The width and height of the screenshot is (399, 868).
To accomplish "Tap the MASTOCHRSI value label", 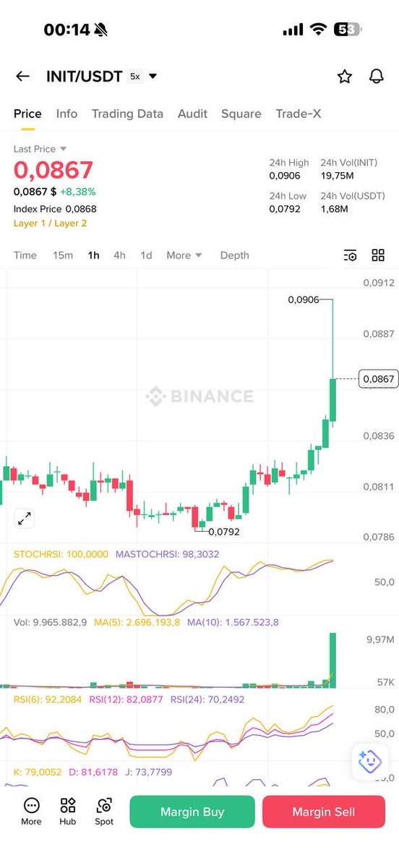I will click(167, 554).
